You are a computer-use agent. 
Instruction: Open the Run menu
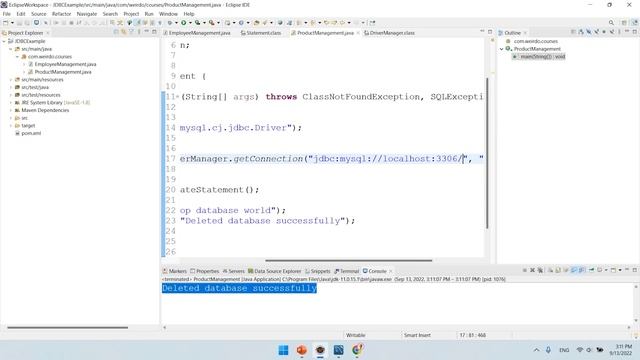pos(149,13)
